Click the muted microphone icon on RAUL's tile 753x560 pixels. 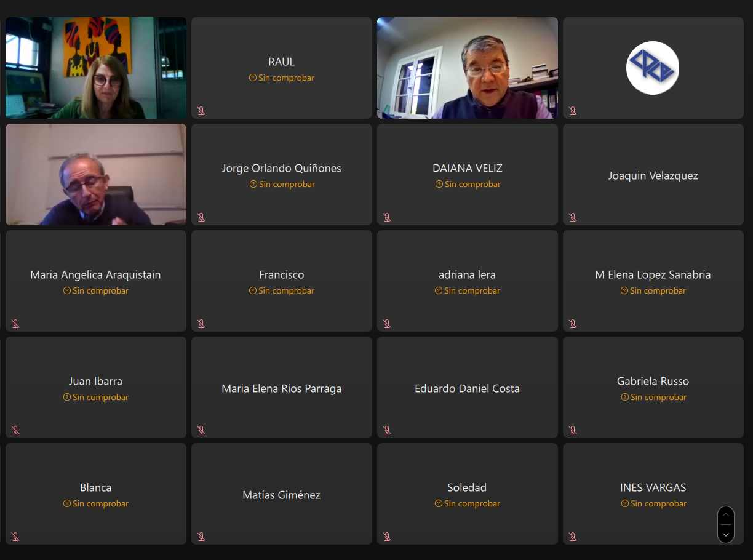click(x=201, y=111)
